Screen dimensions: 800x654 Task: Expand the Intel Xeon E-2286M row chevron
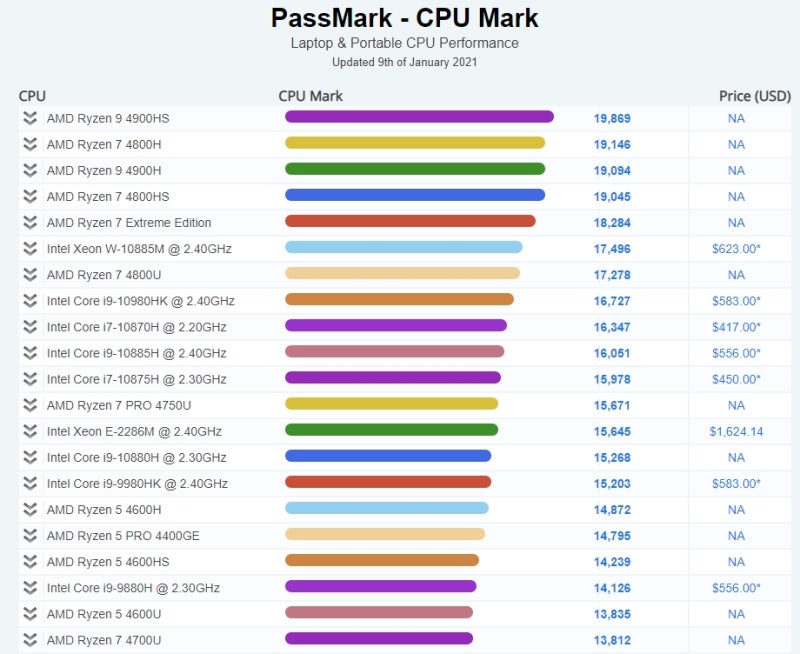30,431
